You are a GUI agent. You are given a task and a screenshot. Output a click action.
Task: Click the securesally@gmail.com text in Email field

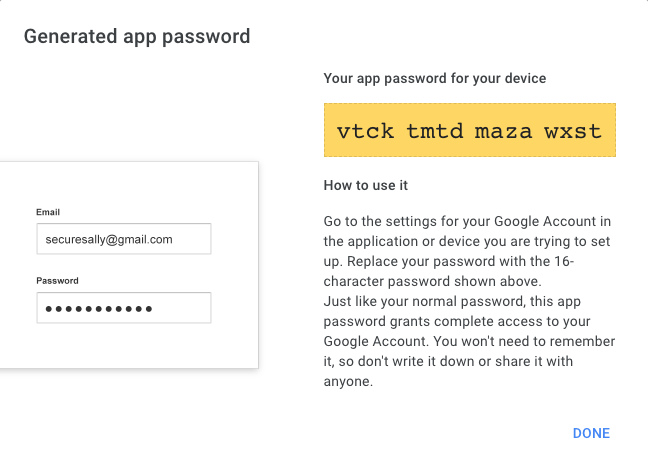(x=109, y=240)
